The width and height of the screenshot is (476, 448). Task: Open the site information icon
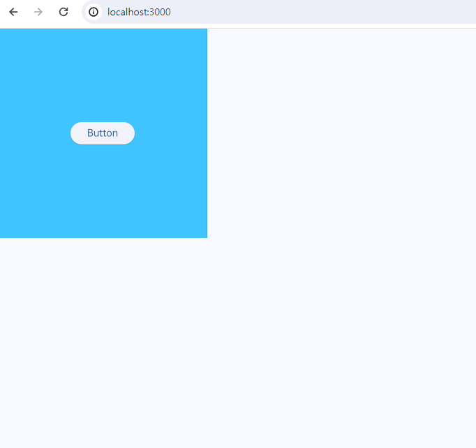[94, 12]
